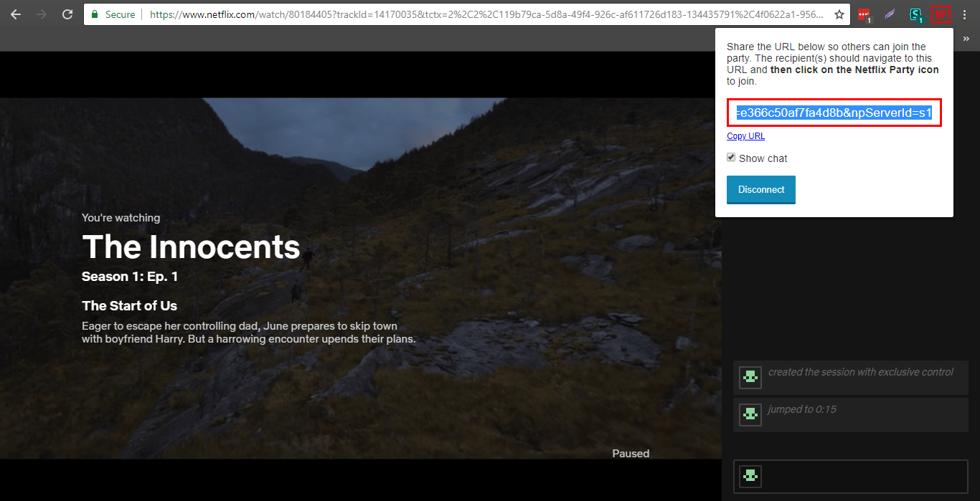The height and width of the screenshot is (501, 980).
Task: Click 'created the session with exclusive control' text
Action: click(x=860, y=372)
